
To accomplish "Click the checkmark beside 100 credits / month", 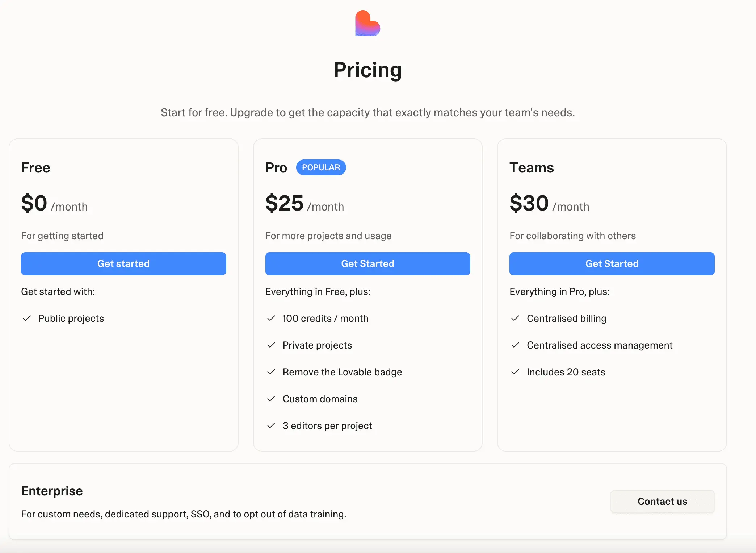I will [x=271, y=318].
